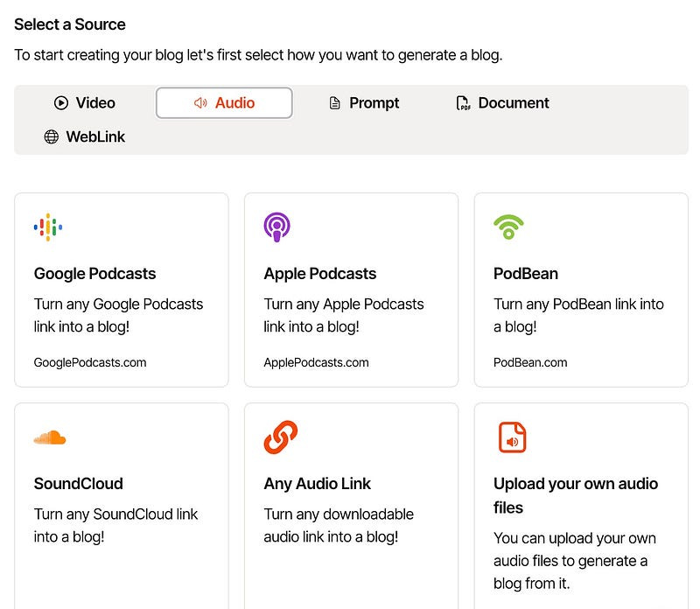Click the WebLink globe icon
Image resolution: width=700 pixels, height=609 pixels.
pos(52,136)
